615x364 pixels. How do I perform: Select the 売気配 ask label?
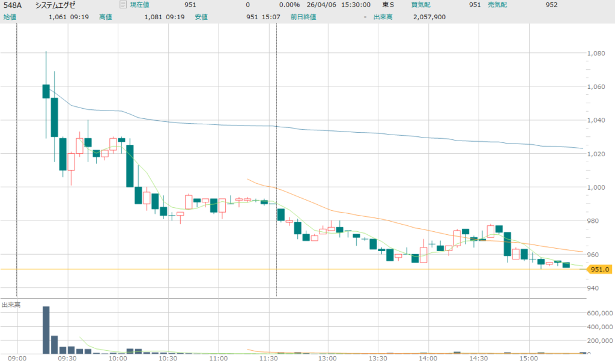[x=497, y=5]
